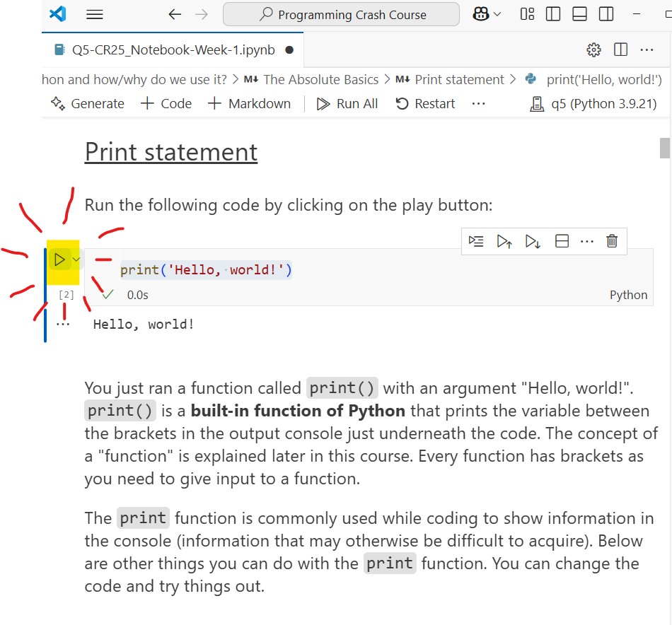Click the vertical scrollbar thumb

[665, 148]
